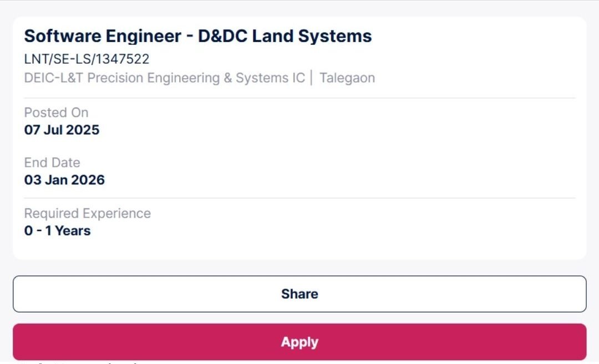Image resolution: width=599 pixels, height=364 pixels.
Task: Click the Posted On label
Action: click(56, 112)
